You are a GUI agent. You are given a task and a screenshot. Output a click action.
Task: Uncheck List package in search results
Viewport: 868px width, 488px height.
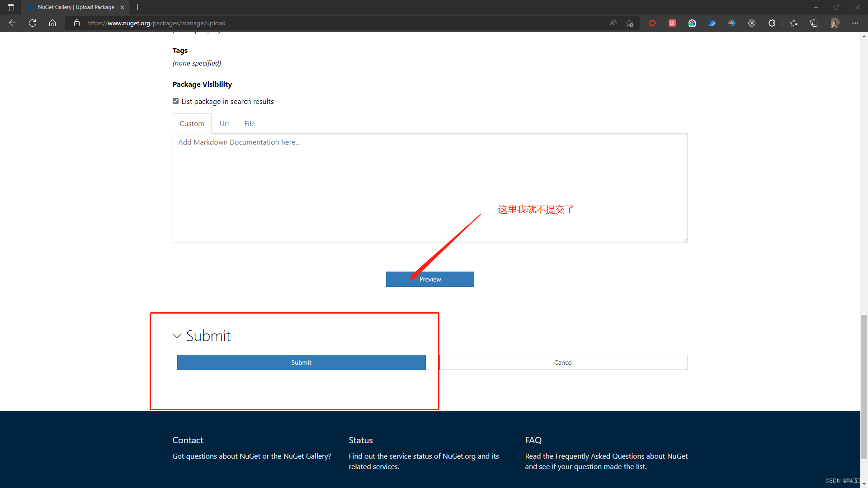click(x=175, y=101)
